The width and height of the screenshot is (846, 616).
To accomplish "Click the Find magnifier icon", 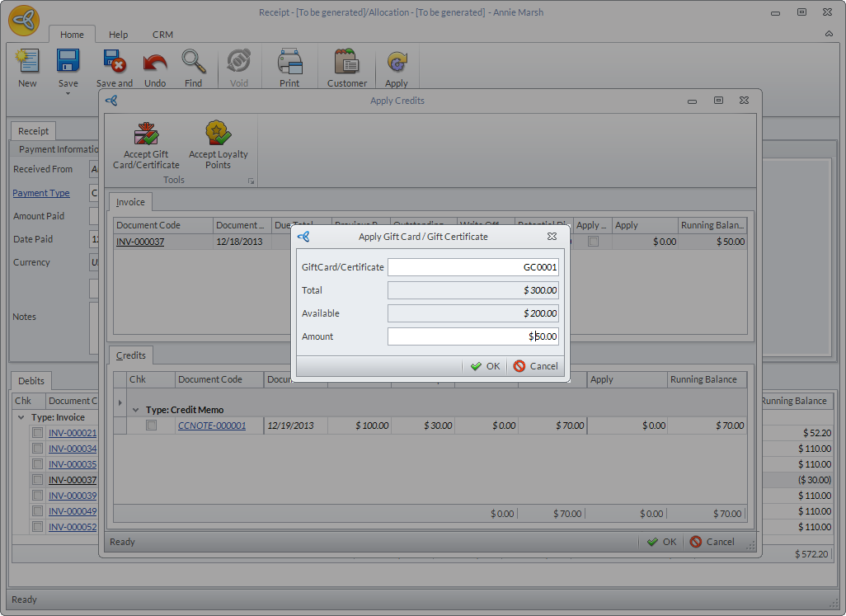I will 193,62.
